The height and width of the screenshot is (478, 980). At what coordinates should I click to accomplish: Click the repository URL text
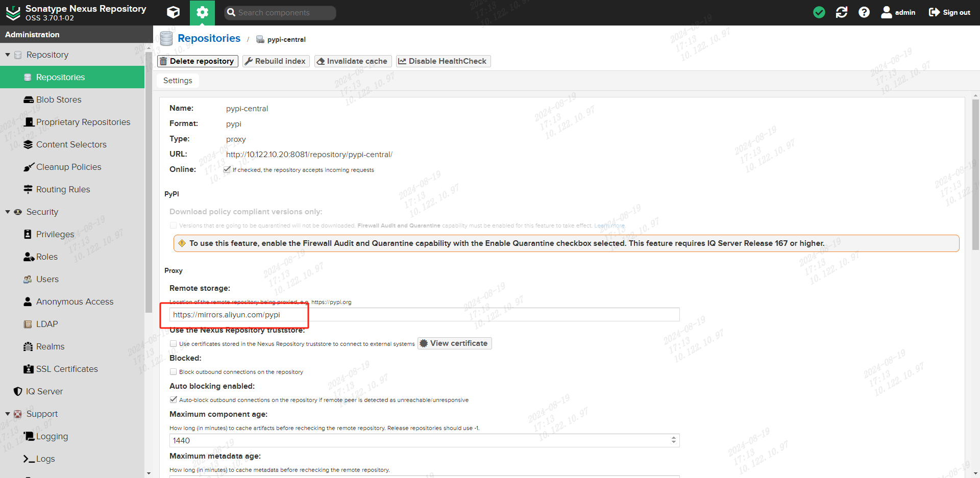click(x=309, y=155)
